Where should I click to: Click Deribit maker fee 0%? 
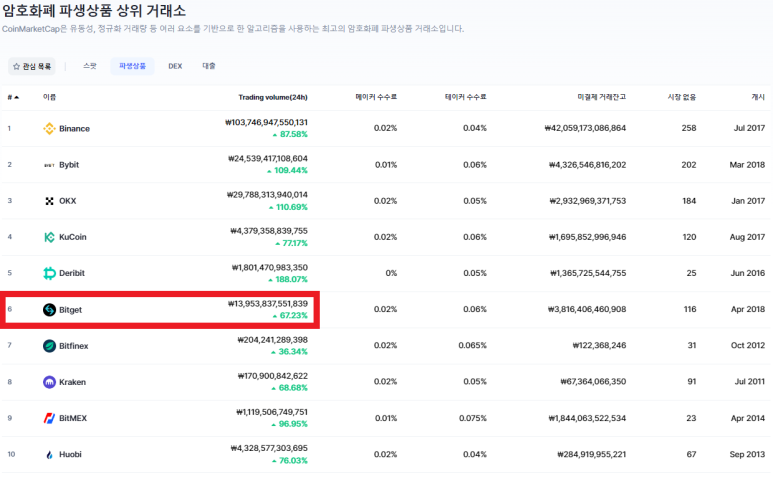[391, 273]
